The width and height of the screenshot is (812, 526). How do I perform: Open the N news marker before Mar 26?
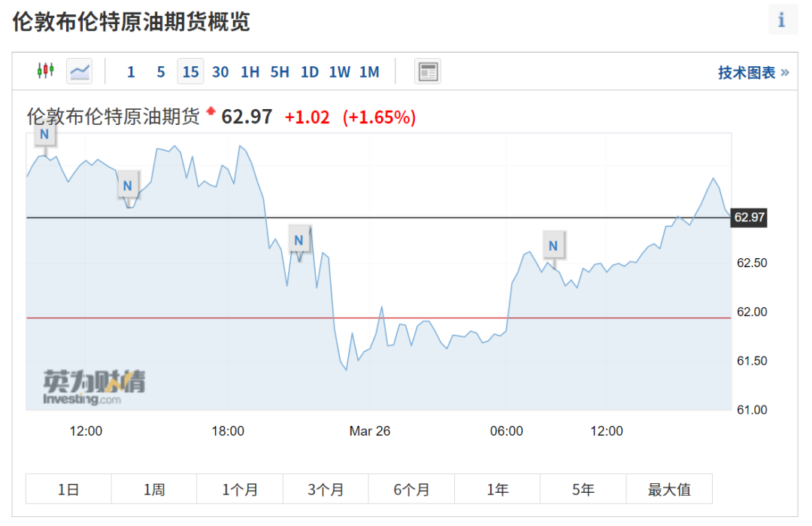click(298, 240)
